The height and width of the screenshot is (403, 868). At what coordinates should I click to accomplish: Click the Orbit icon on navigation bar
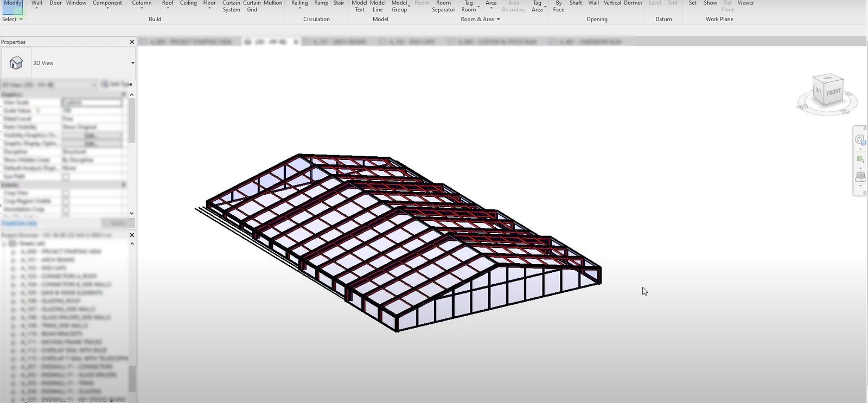[860, 177]
